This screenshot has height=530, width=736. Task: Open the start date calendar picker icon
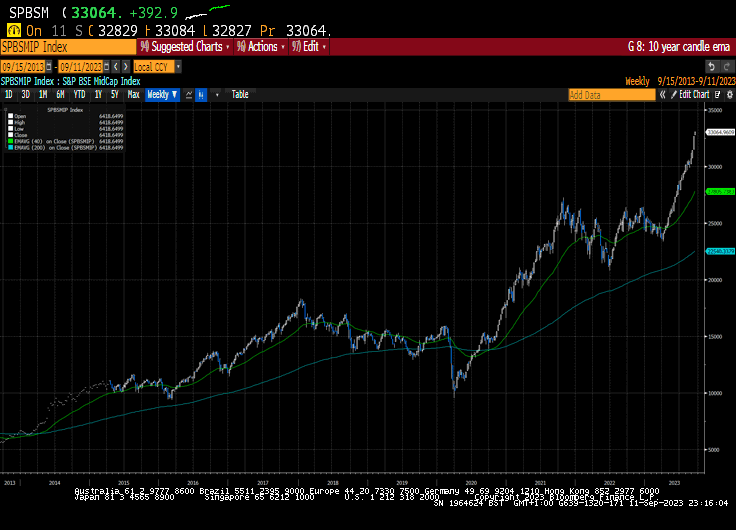click(49, 67)
